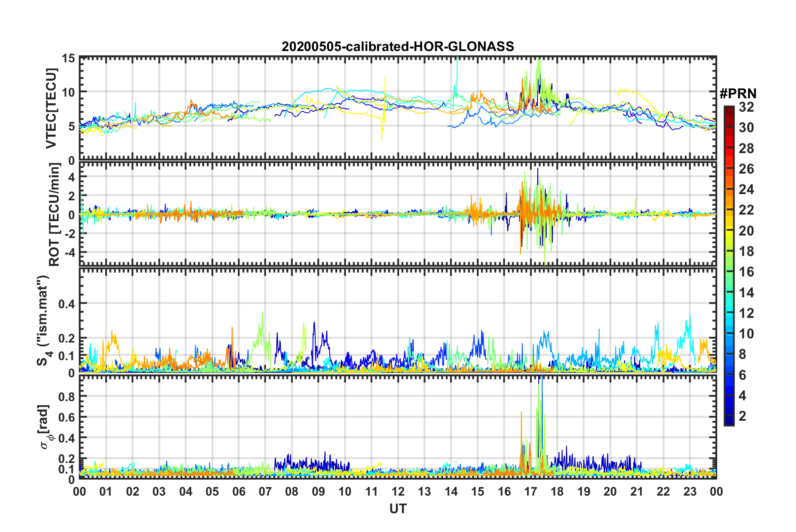Click the -4 tick on the ROT axis
The height and width of the screenshot is (532, 796).
tap(69, 252)
